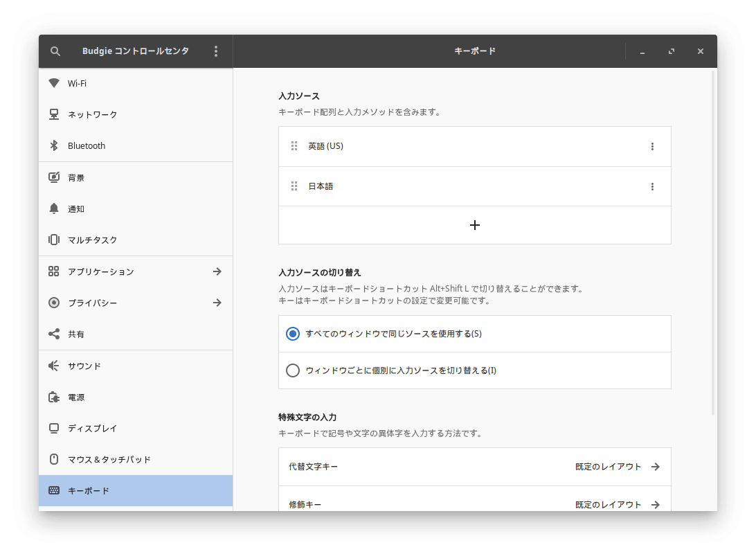Open the ディスプレイ settings panel
756x554 pixels.
point(136,428)
